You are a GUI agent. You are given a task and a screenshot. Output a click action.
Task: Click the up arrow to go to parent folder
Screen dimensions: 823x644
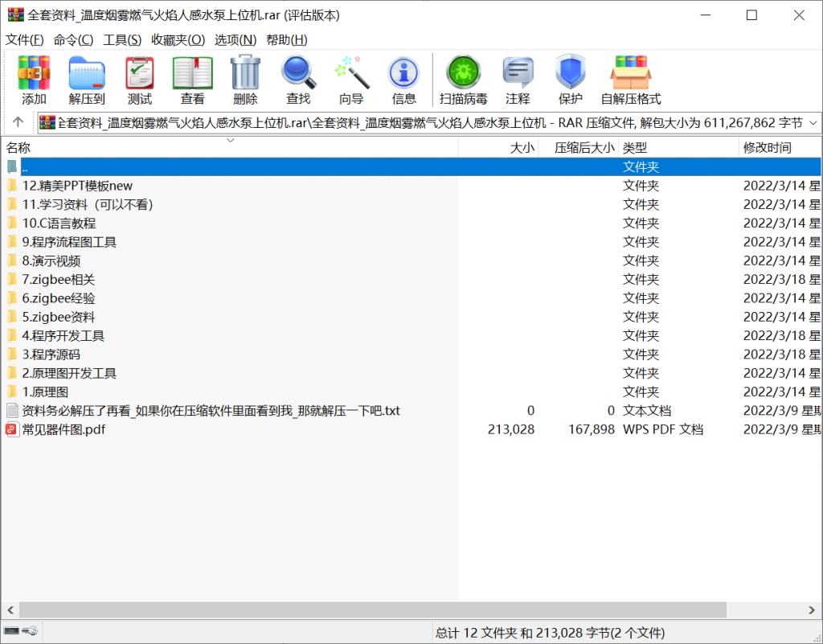(x=17, y=122)
